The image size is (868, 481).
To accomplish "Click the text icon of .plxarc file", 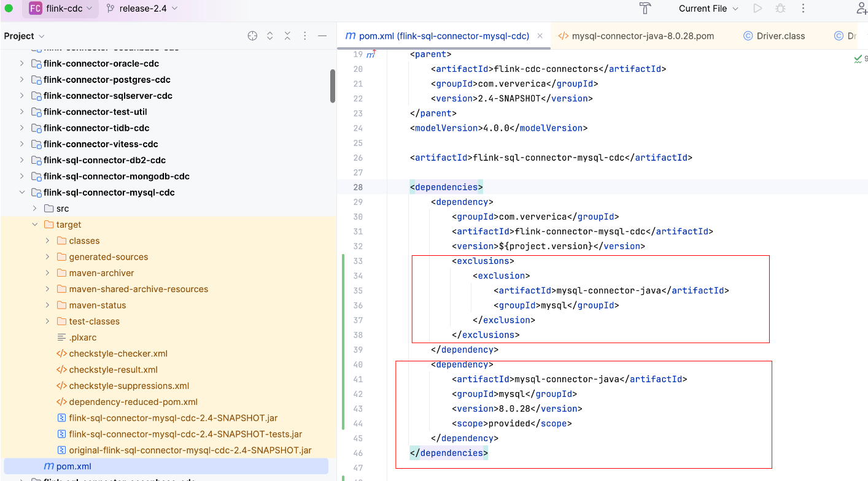I will click(x=61, y=337).
